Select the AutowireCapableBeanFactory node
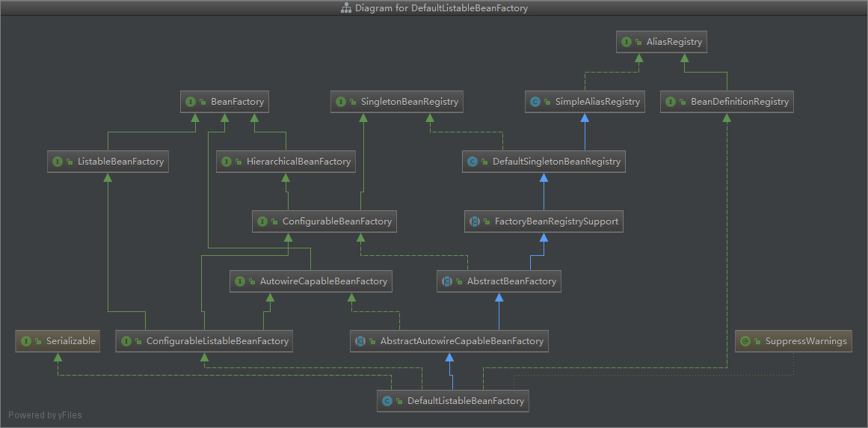Image resolution: width=868 pixels, height=428 pixels. coord(310,281)
